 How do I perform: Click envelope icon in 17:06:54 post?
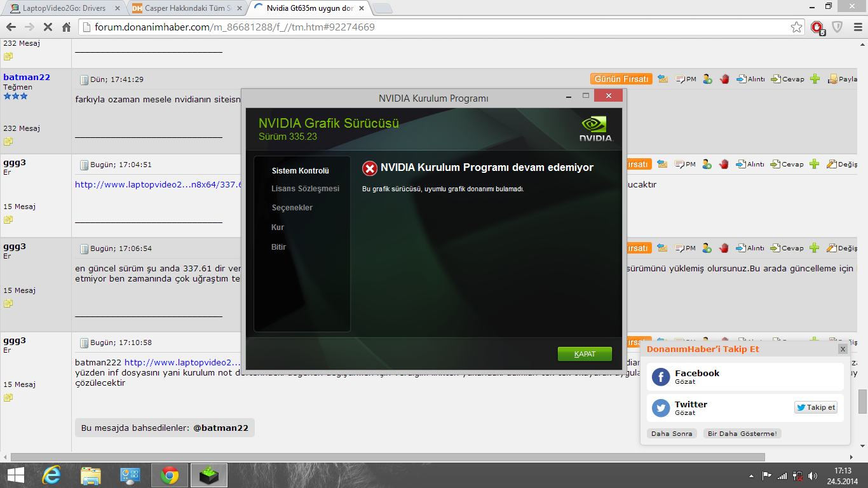coord(662,248)
